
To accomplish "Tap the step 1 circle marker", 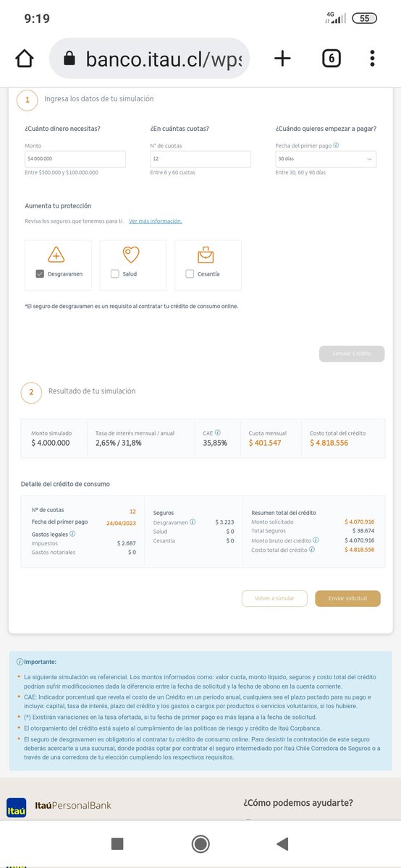I will pyautogui.click(x=28, y=101).
